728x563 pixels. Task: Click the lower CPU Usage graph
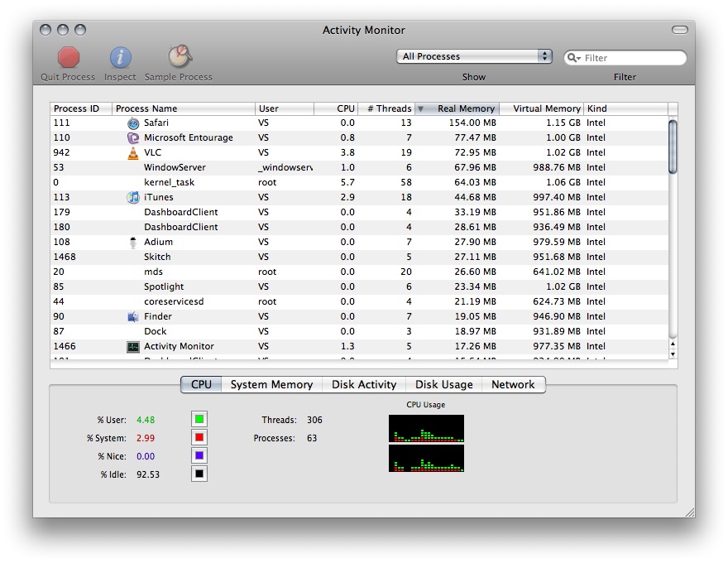[426, 459]
